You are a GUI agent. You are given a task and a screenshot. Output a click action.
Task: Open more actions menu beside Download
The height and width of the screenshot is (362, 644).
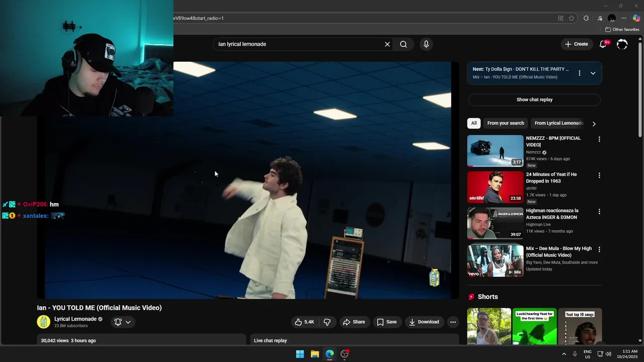click(453, 322)
